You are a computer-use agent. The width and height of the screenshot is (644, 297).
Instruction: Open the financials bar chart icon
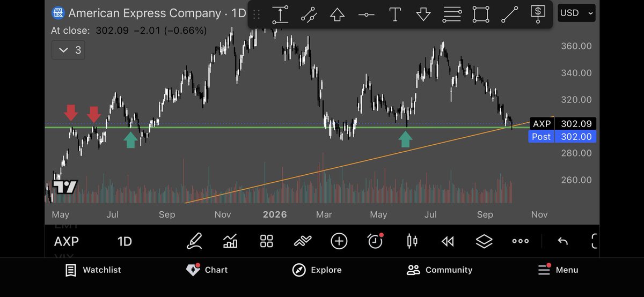pos(230,241)
